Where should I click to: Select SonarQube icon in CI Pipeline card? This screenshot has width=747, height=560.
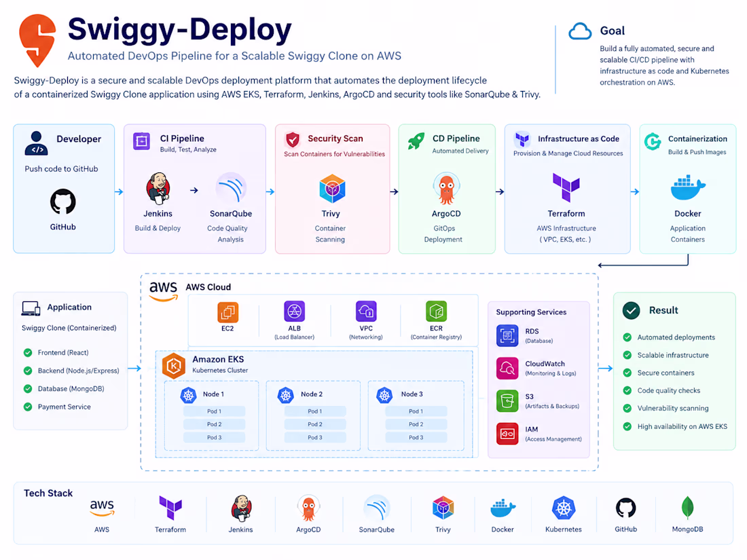[231, 189]
